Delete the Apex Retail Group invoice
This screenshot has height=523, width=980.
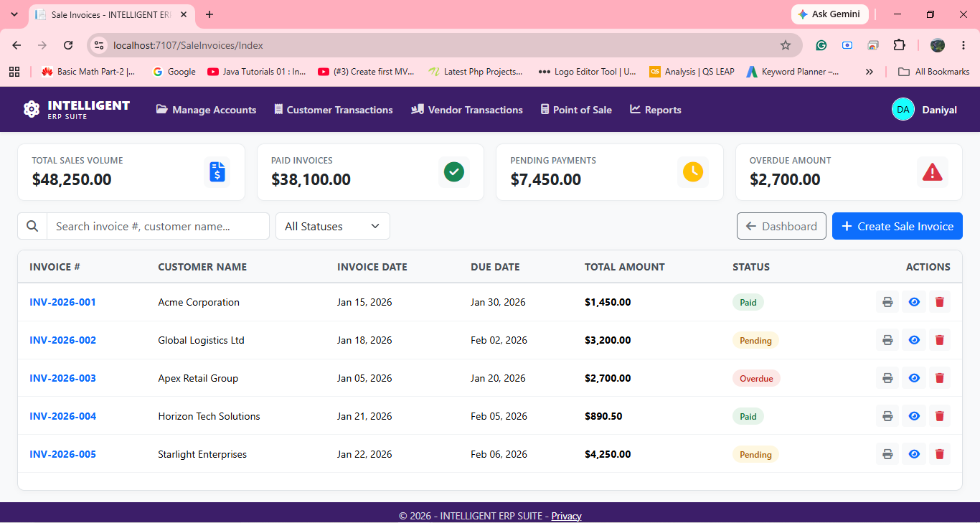tap(939, 378)
